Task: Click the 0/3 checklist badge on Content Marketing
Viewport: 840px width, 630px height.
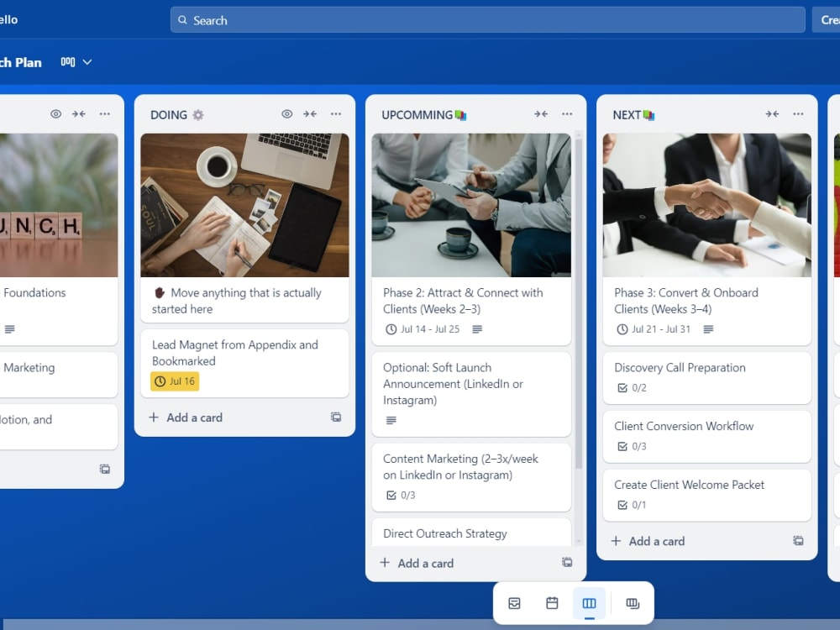Action: pyautogui.click(x=401, y=495)
